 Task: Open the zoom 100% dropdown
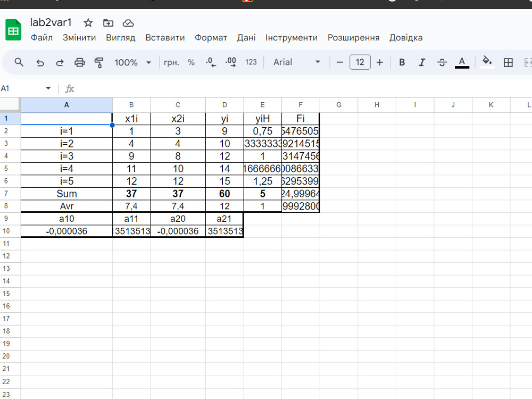point(132,62)
